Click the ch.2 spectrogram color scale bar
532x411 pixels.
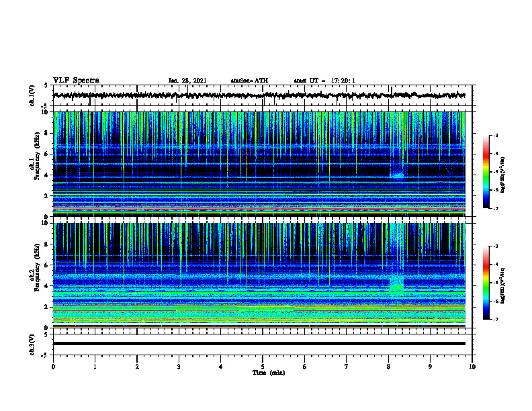click(486, 283)
